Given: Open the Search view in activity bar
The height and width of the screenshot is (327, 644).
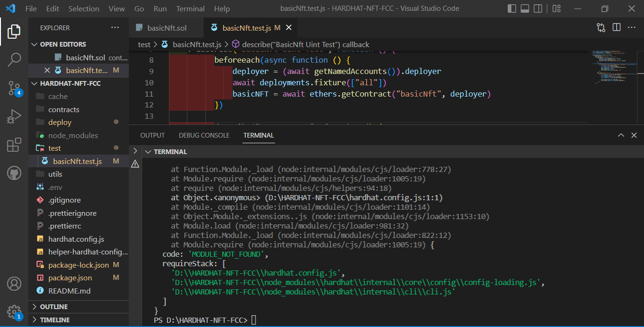Looking at the screenshot, I should [14, 59].
